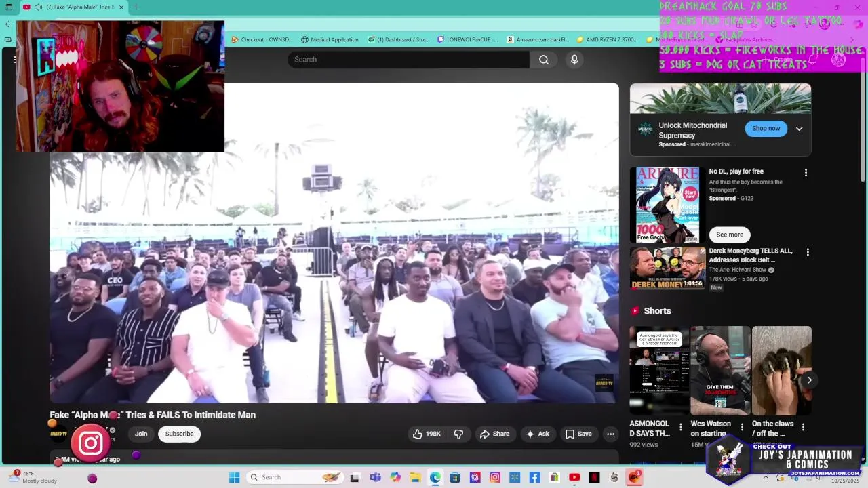Open options for On the claws short

[x=803, y=428]
